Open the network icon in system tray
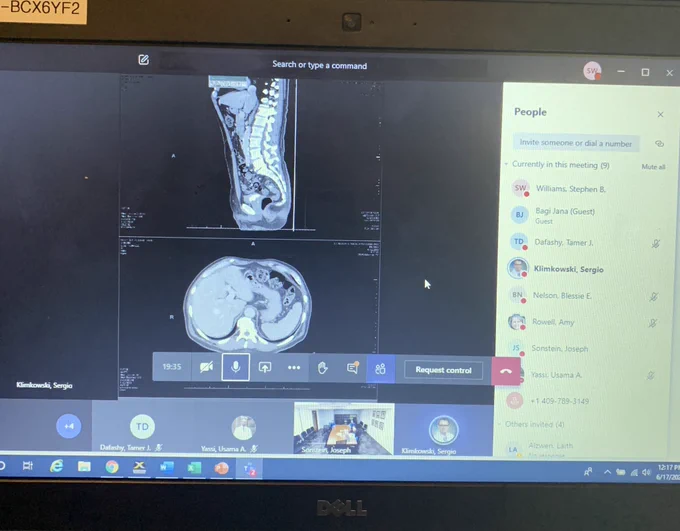Screen dimensions: 680x531 pyautogui.click(x=634, y=472)
